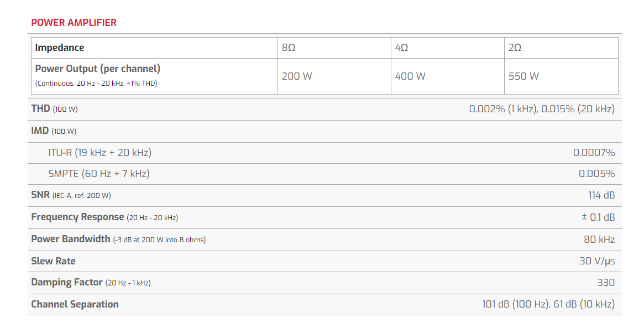
Task: Select the 2Ω impedance column header
Action: point(515,48)
